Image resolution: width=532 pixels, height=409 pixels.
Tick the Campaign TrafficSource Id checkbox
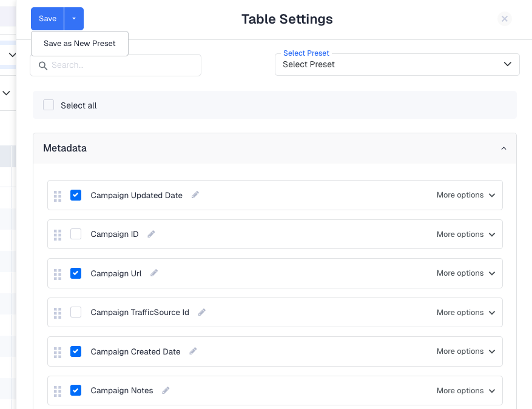coord(76,312)
